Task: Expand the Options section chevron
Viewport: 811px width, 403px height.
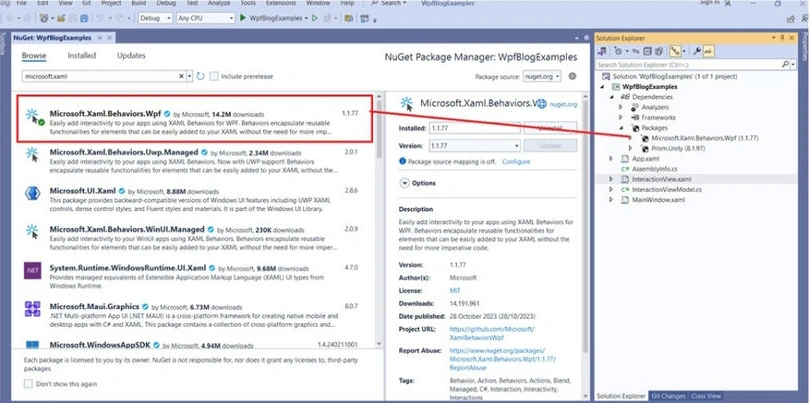Action: click(x=404, y=183)
